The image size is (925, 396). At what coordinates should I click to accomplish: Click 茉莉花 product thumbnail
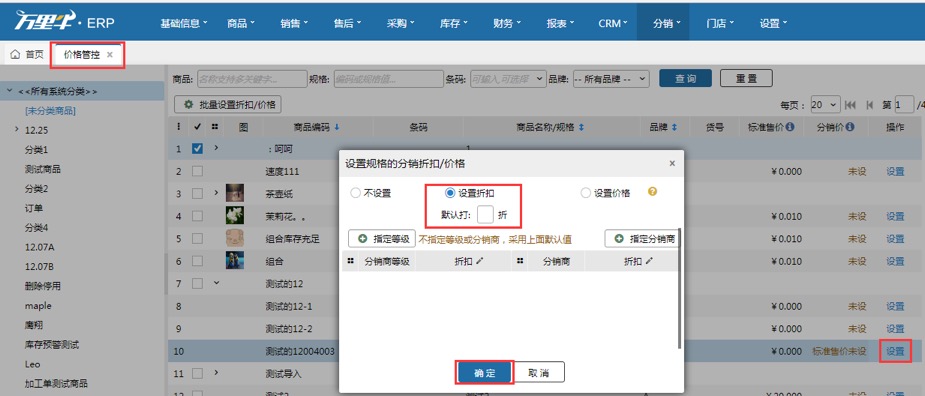tap(235, 215)
